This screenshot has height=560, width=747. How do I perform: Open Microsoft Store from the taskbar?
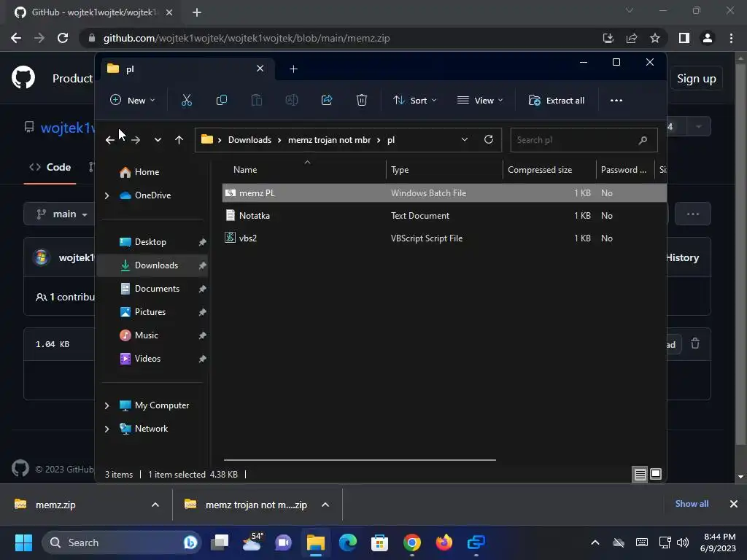379,542
